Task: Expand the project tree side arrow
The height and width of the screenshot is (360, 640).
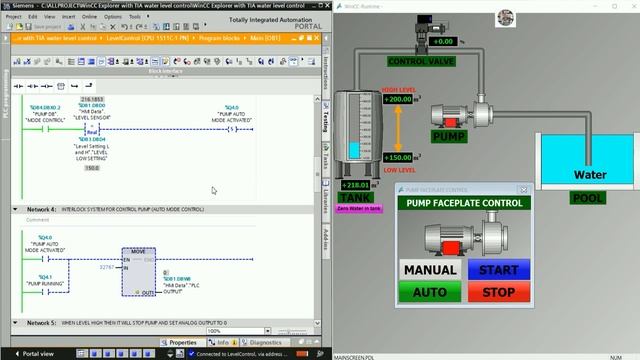Action: coord(5,38)
